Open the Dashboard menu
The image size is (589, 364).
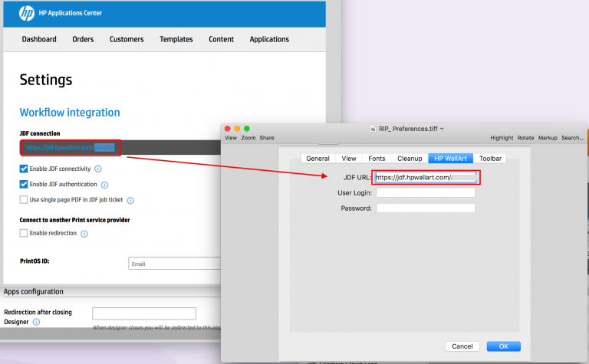pyautogui.click(x=39, y=39)
